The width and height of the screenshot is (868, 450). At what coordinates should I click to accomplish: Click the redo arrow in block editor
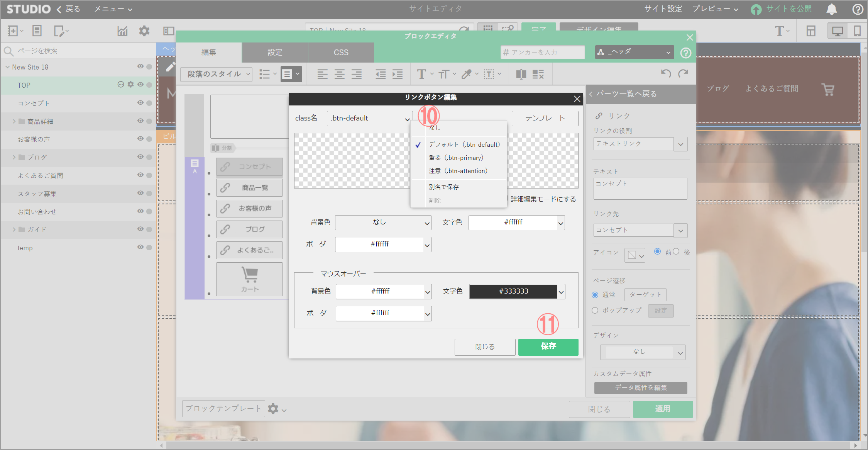[x=683, y=73]
